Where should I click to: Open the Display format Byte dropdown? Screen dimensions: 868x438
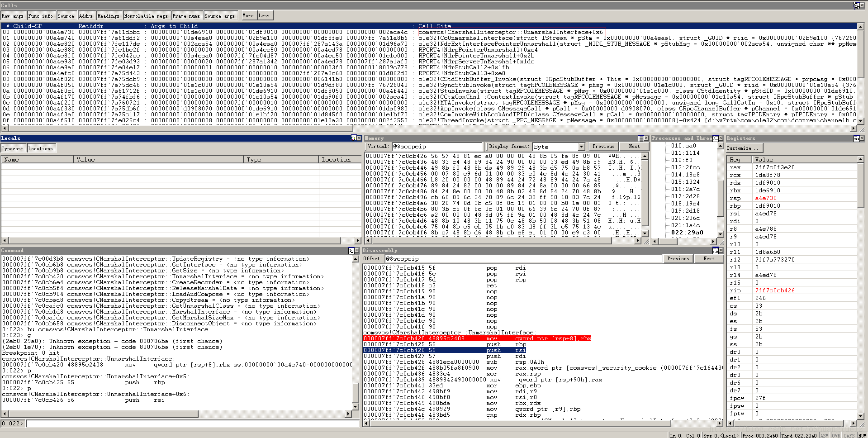point(581,147)
